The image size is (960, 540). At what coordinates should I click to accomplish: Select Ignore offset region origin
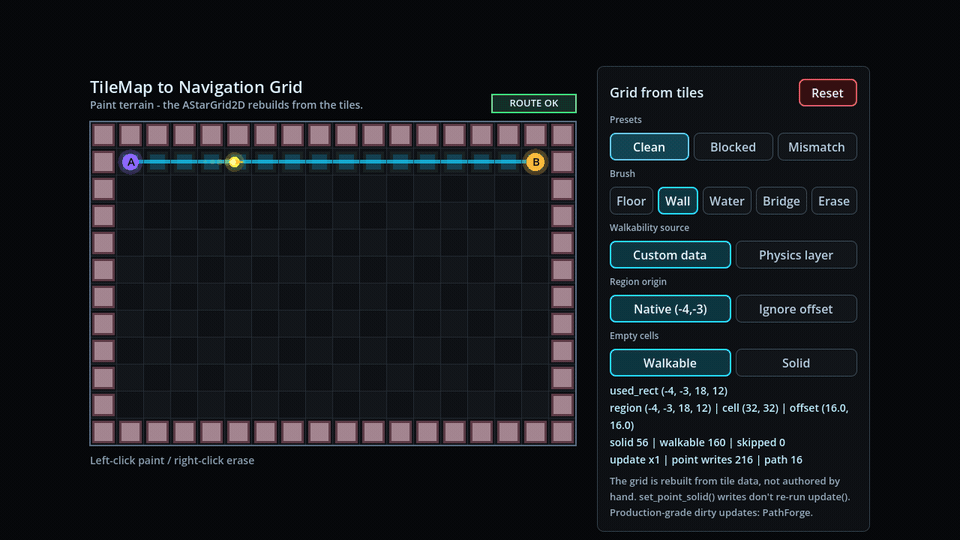(796, 309)
